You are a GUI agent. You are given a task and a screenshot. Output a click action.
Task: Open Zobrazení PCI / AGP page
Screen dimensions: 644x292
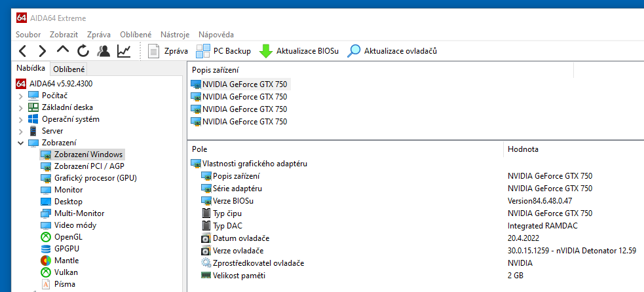coord(83,166)
